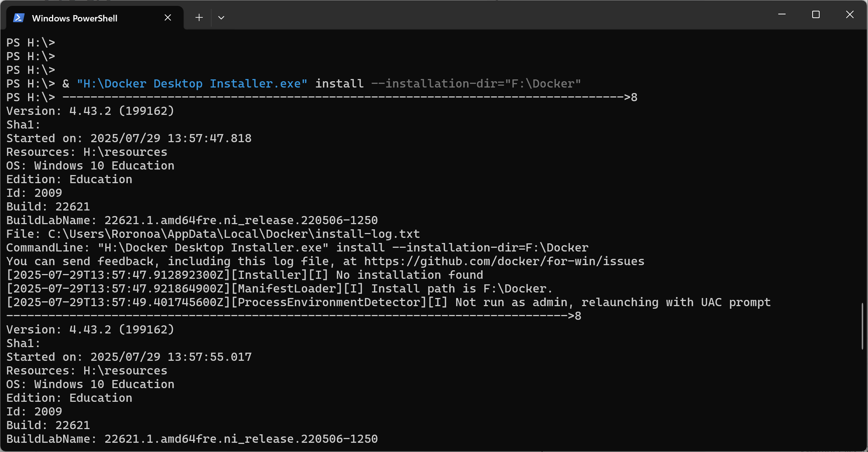Click the second "Build: 22621" line
Viewport: 868px width, 452px height.
(48, 425)
